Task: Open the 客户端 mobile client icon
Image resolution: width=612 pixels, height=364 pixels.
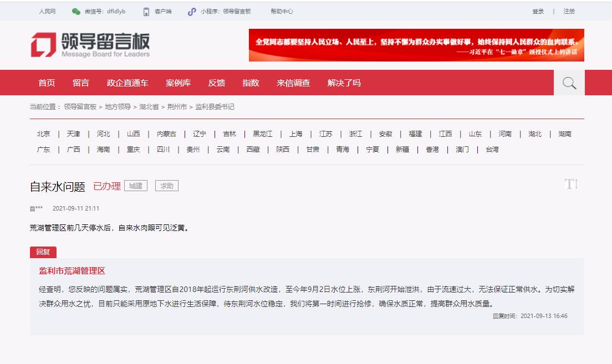Action: pos(146,12)
